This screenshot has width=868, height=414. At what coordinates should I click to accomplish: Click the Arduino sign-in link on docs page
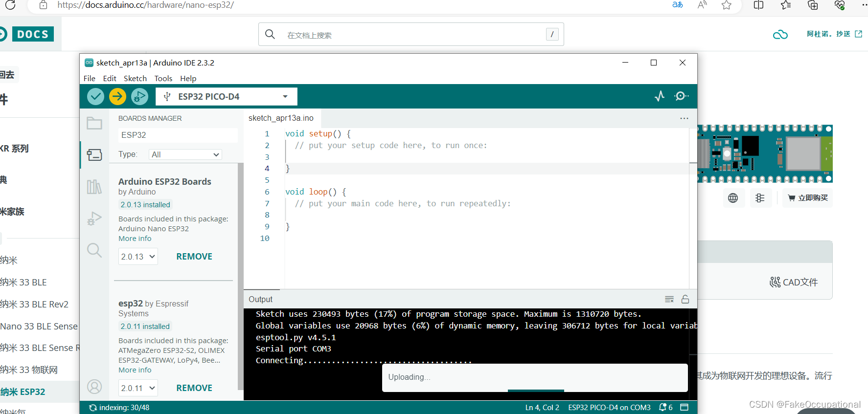[834, 34]
